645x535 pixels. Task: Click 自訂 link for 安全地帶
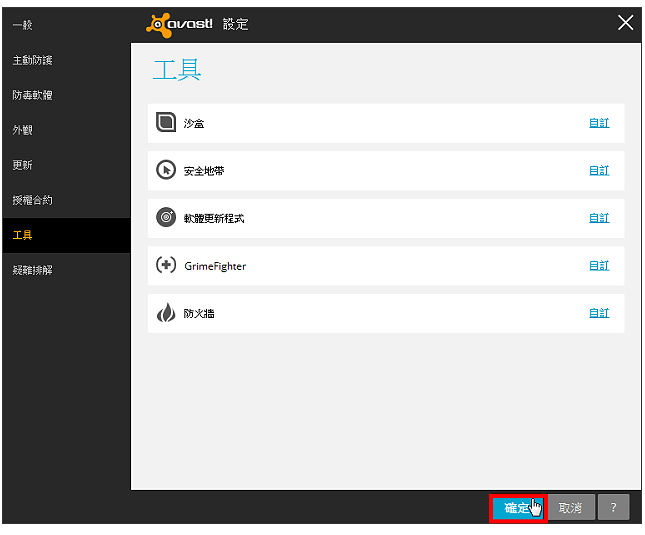(x=599, y=170)
